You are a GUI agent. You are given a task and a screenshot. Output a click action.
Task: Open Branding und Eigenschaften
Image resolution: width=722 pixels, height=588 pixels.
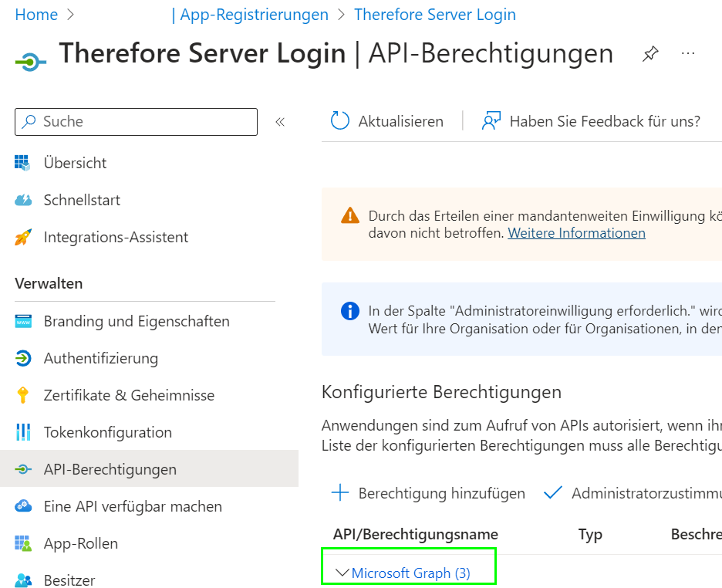pyautogui.click(x=137, y=322)
